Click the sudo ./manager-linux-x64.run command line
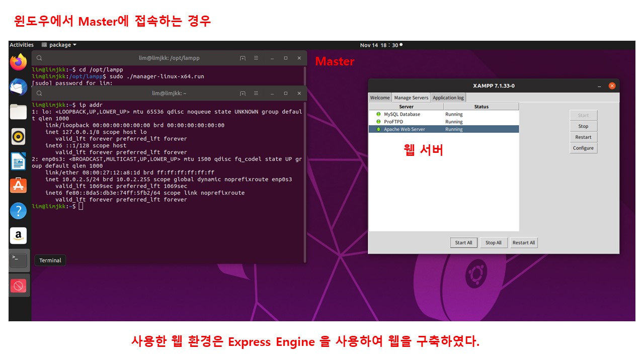Viewport: 644px width, 362px height. click(156, 76)
